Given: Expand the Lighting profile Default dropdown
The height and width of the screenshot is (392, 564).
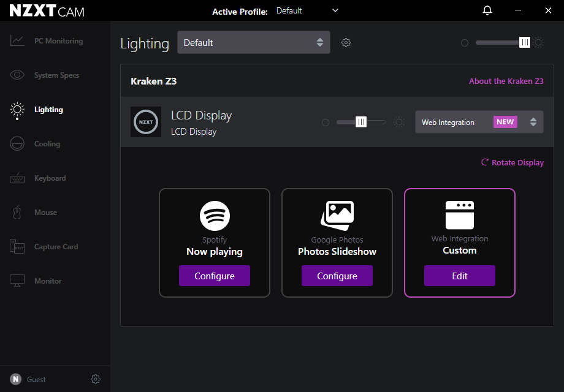Looking at the screenshot, I should (x=254, y=42).
